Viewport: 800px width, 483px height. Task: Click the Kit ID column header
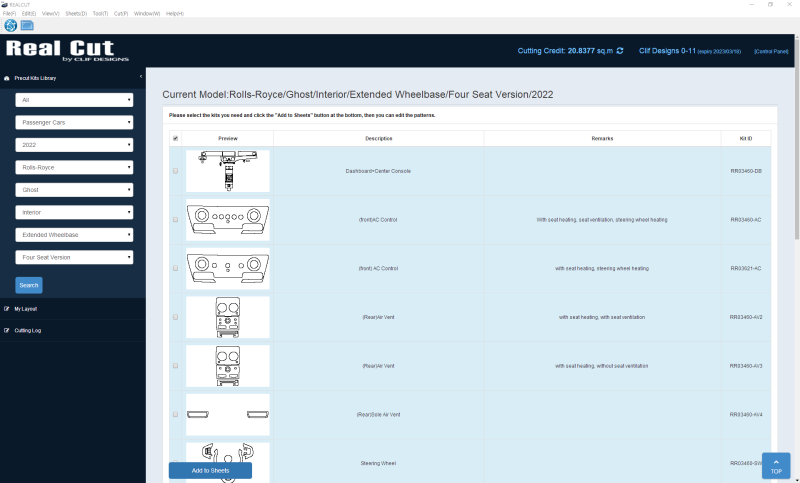click(x=746, y=138)
